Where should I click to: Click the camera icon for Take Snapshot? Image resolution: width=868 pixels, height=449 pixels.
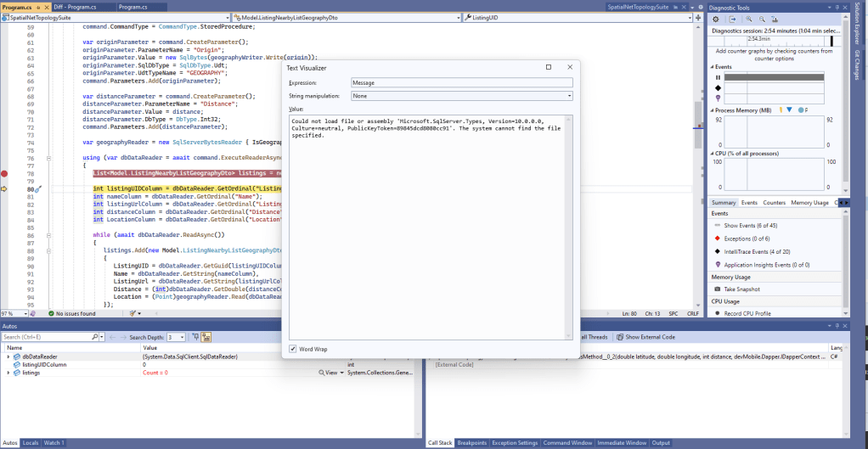[718, 289]
